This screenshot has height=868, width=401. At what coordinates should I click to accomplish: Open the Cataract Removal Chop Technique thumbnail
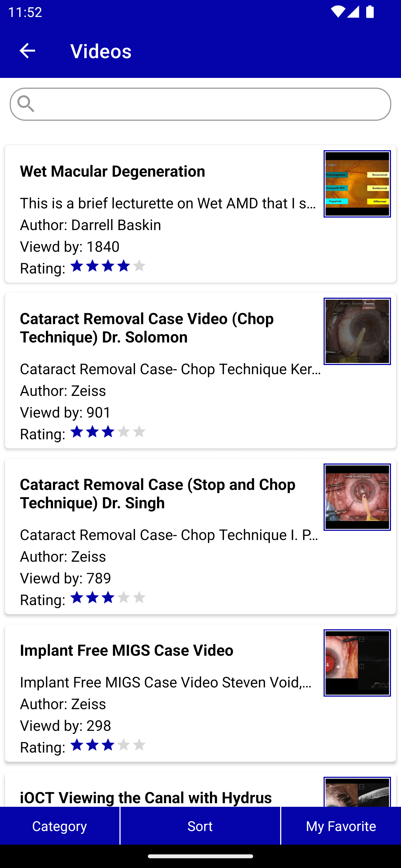357,331
